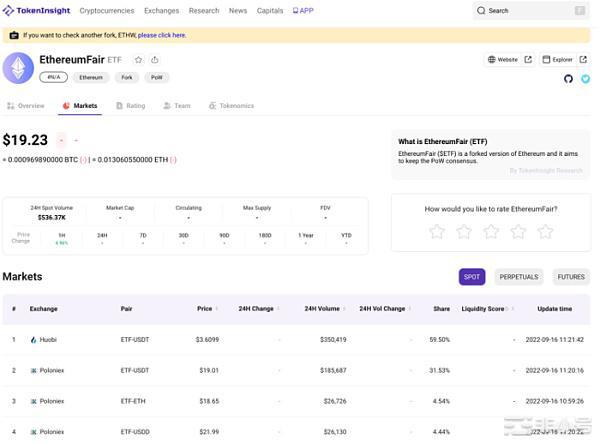600x444 pixels.
Task: Open Poloniex in the ETF-ETH row
Action: coord(47,401)
